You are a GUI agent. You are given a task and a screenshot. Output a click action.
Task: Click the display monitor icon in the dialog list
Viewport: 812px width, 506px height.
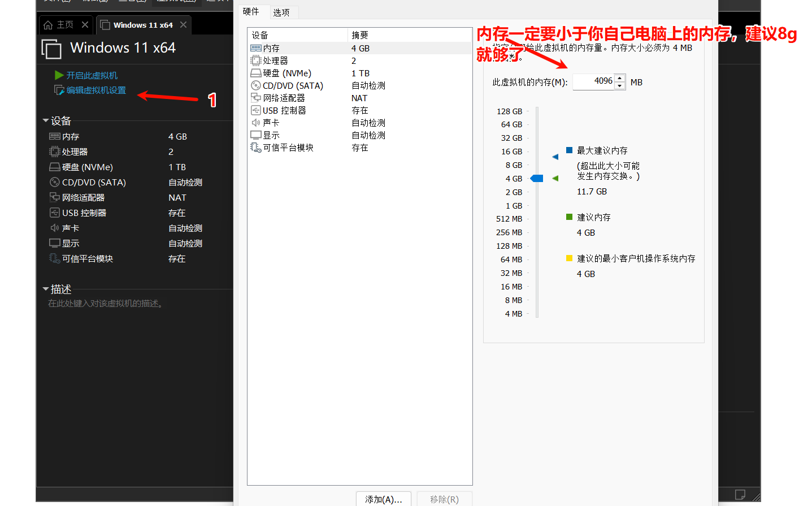[256, 135]
